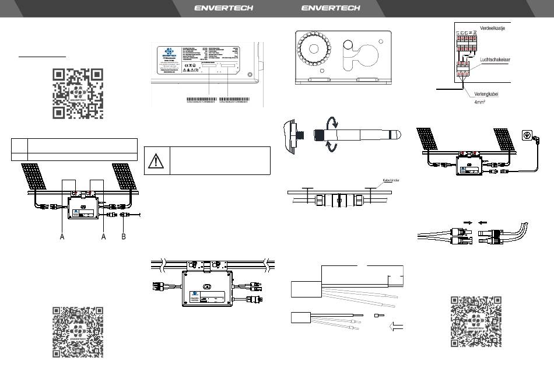Click the left serial number barcode
The height and width of the screenshot is (392, 554).
coord(201,100)
